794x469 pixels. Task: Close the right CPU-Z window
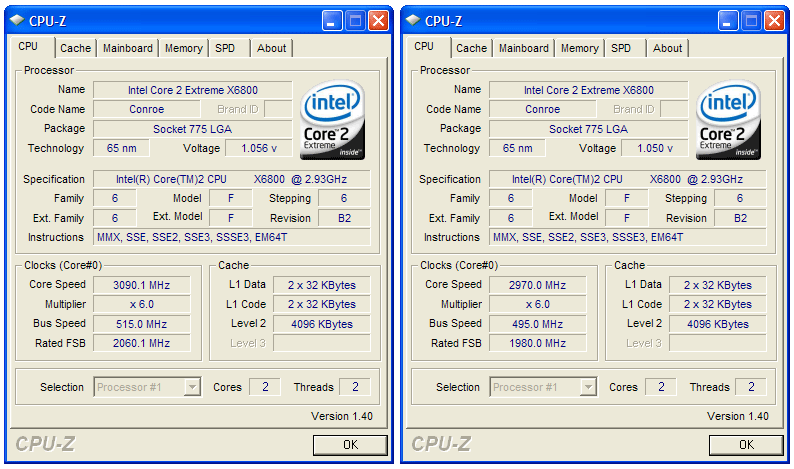coord(775,20)
